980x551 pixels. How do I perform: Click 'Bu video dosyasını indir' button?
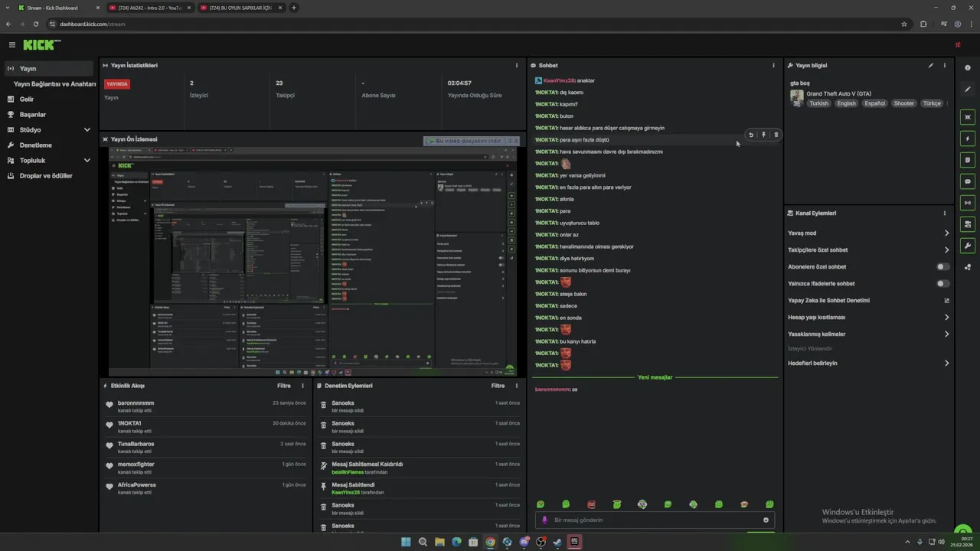pyautogui.click(x=465, y=141)
